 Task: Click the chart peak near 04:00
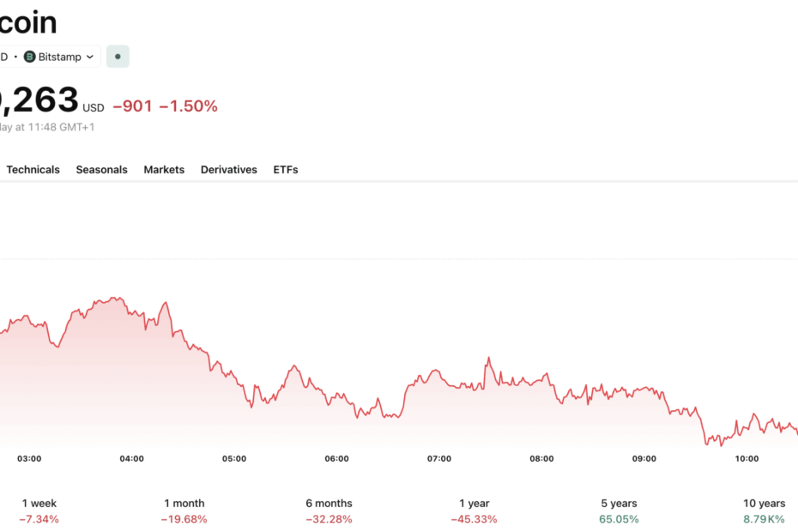[116, 298]
